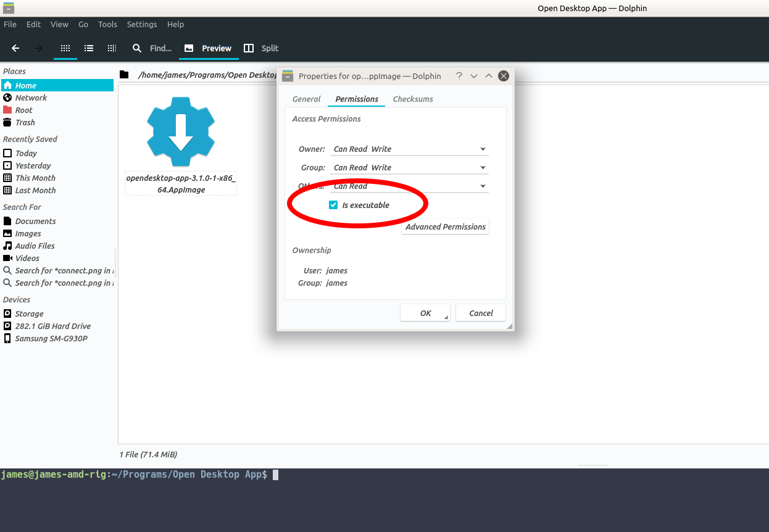Enable Split view in Dolphin
This screenshot has height=532, width=769.
click(x=261, y=48)
